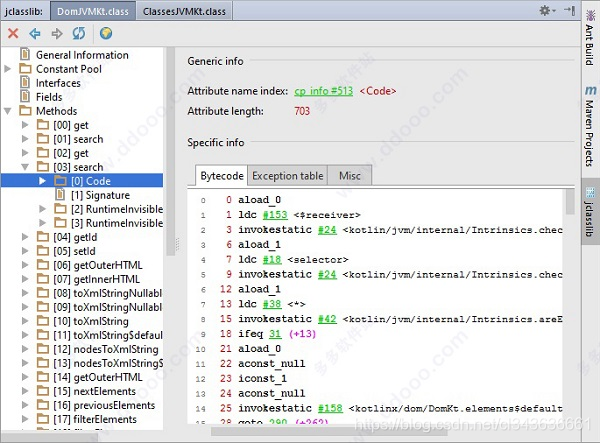Select the [14] getOuterHTML method
The width and height of the screenshot is (600, 443).
pos(98,377)
